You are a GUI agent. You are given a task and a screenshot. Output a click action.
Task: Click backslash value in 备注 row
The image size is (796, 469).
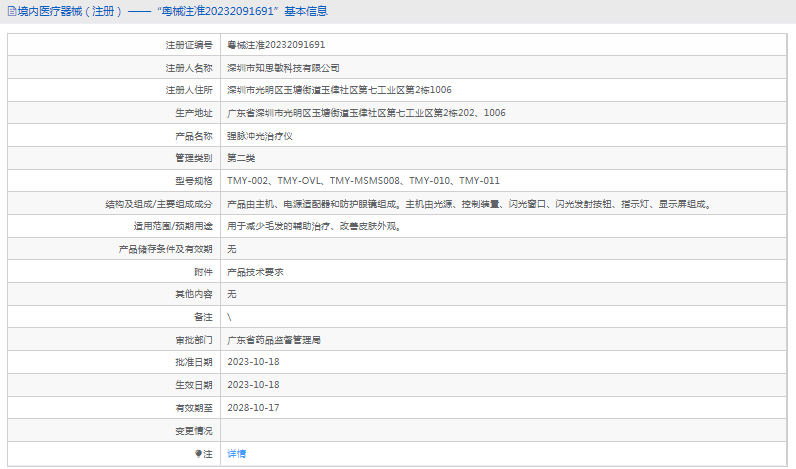[x=229, y=317]
